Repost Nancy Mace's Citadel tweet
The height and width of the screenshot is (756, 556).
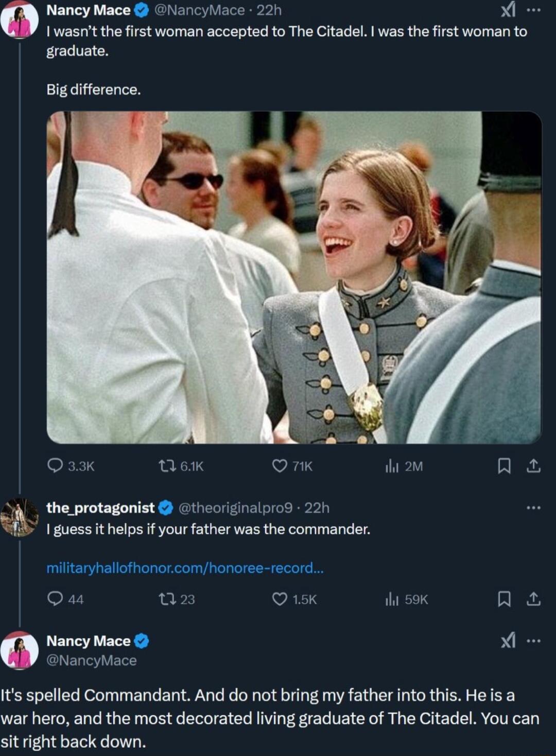coord(166,466)
